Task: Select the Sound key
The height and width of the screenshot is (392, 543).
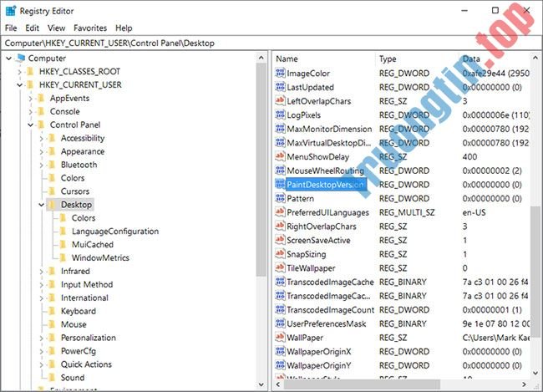Action: tap(73, 378)
